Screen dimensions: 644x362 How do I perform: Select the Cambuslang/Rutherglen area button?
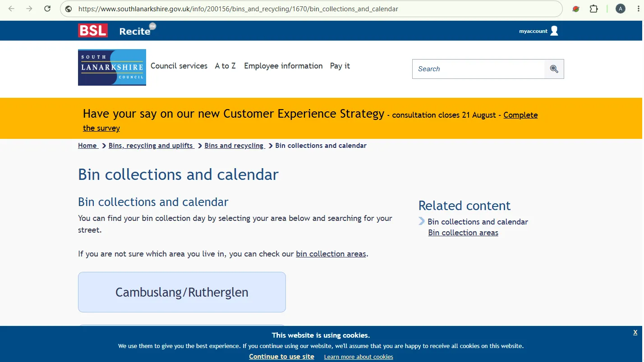(x=182, y=292)
